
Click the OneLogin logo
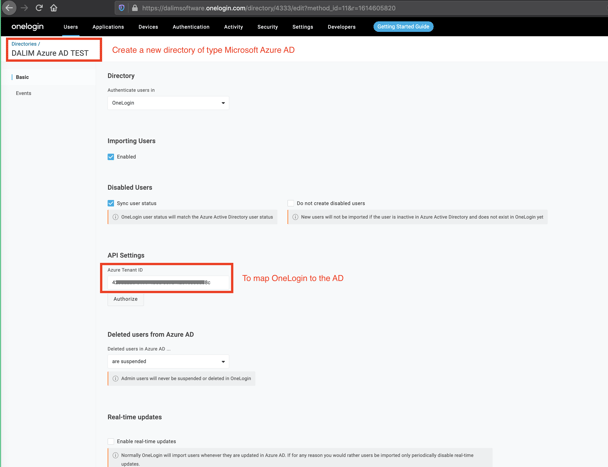click(28, 26)
